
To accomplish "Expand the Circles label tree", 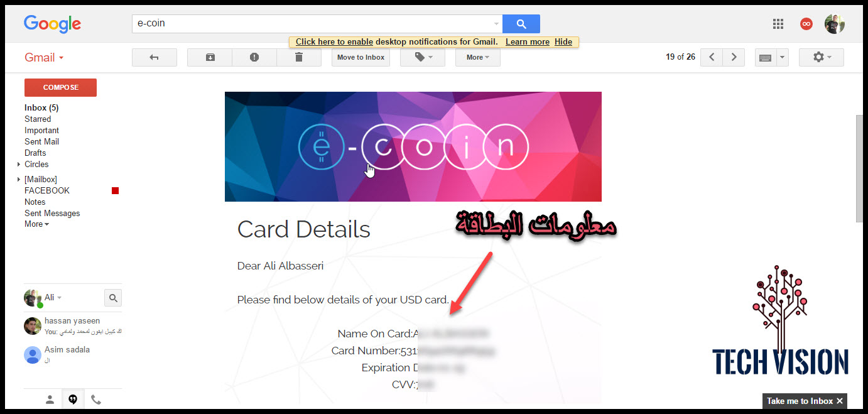I will (x=19, y=165).
